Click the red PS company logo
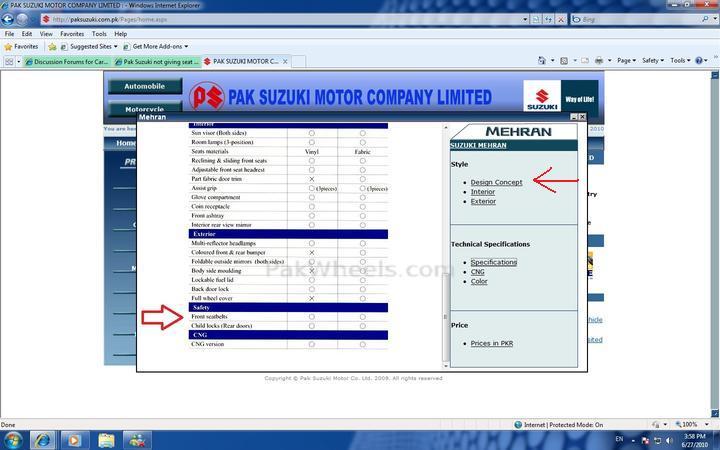This screenshot has height=450, width=720. click(207, 96)
